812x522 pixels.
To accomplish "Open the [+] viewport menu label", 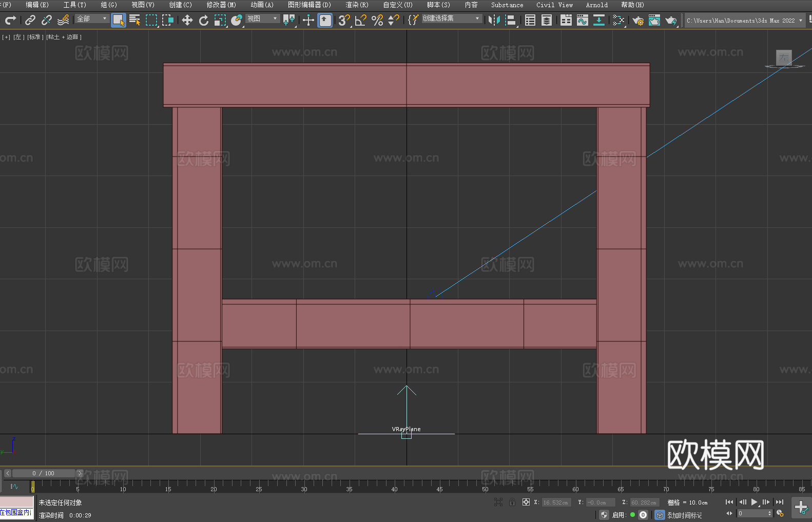I will [x=6, y=37].
